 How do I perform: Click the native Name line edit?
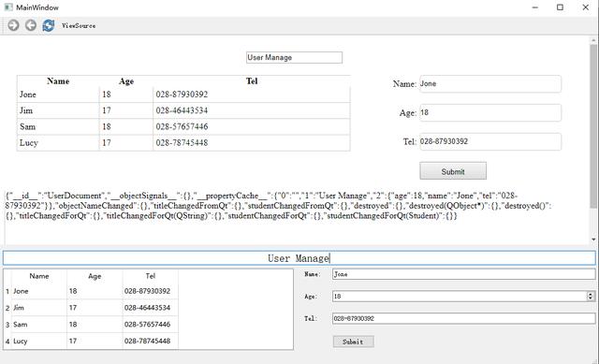464,274
